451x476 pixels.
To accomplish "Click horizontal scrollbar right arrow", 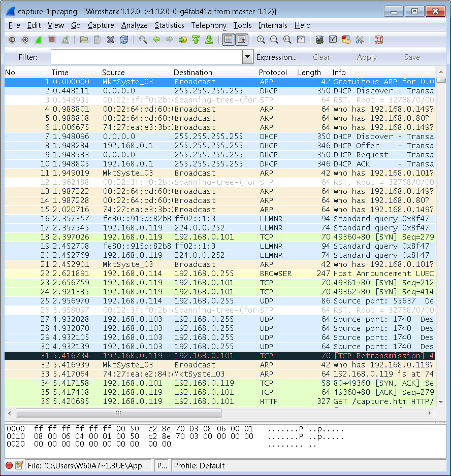I will [x=430, y=413].
